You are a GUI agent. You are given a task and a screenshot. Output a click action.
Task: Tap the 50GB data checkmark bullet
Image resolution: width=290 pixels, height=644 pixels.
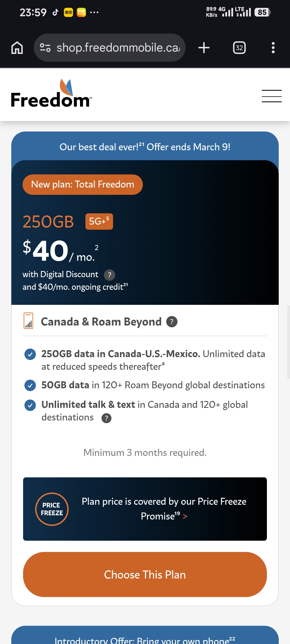pos(30,386)
